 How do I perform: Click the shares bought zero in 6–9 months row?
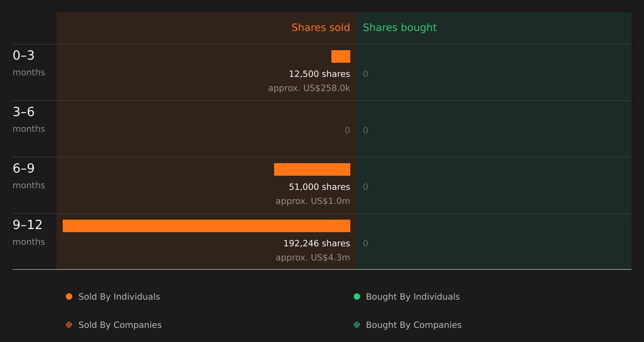366,187
